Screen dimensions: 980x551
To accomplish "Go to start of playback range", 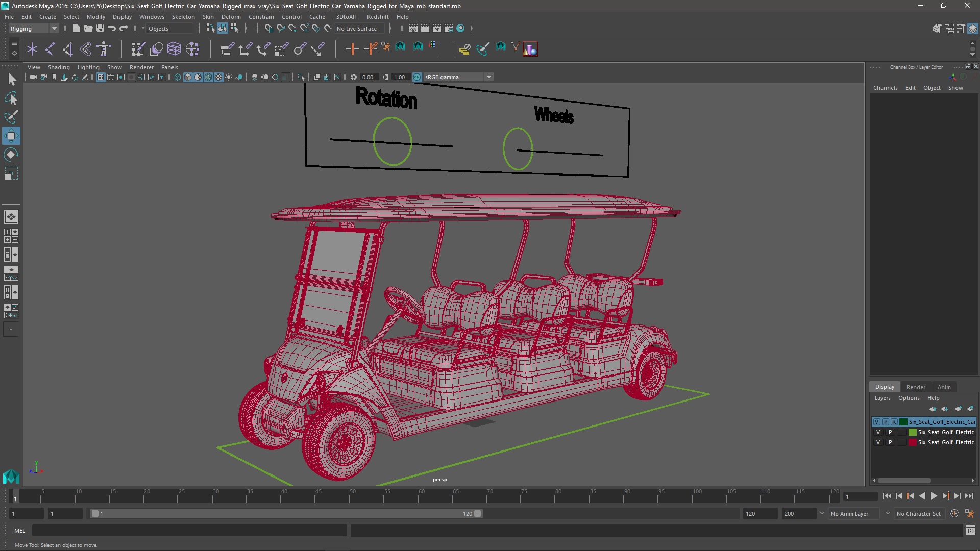I will 887,496.
